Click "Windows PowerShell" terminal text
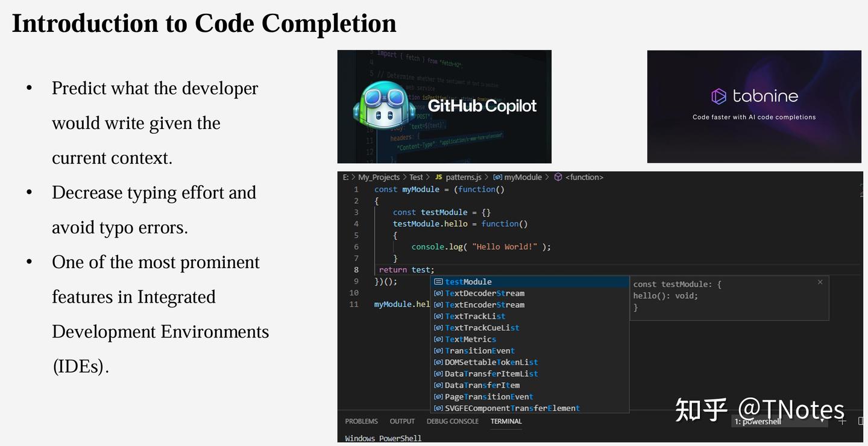868x446 pixels. point(383,438)
